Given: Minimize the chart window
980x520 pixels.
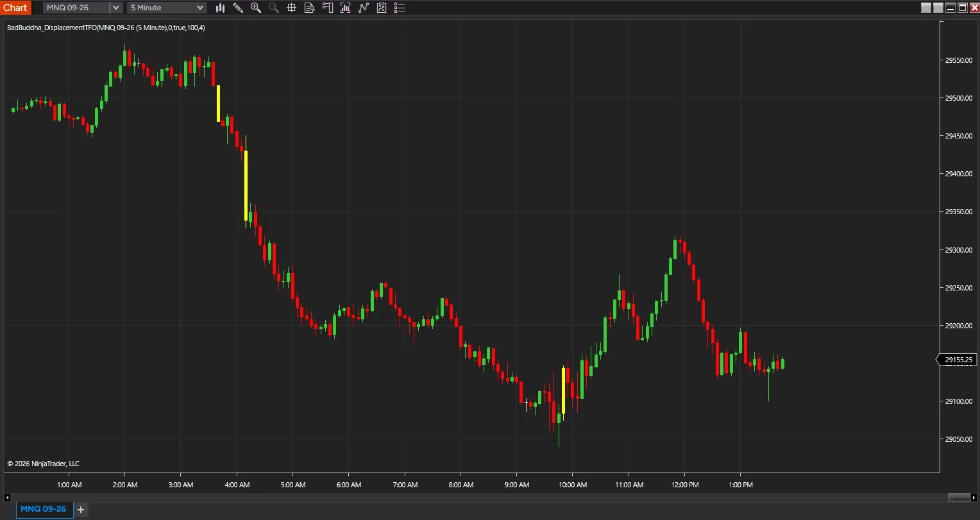Looking at the screenshot, I should point(950,8).
